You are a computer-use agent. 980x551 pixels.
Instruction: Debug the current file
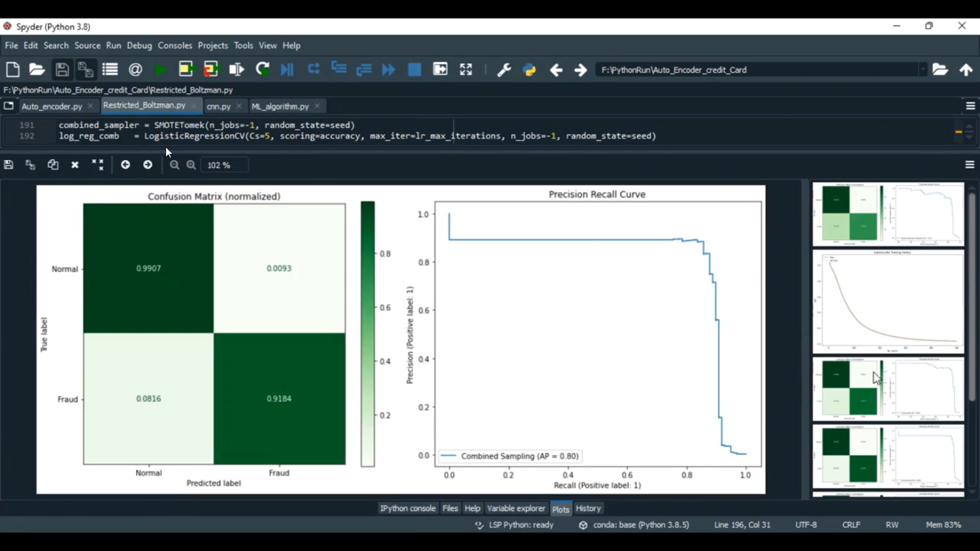[287, 69]
